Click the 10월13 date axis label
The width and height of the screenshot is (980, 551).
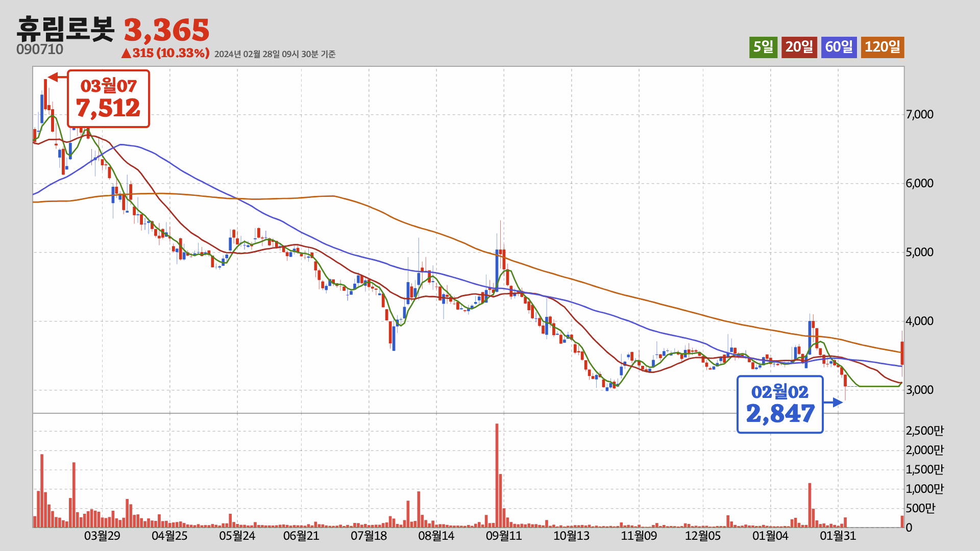point(572,536)
